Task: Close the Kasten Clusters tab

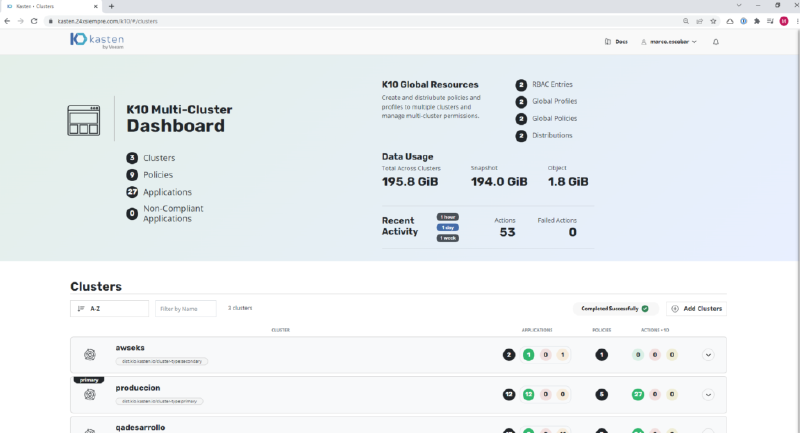Action: 95,6
